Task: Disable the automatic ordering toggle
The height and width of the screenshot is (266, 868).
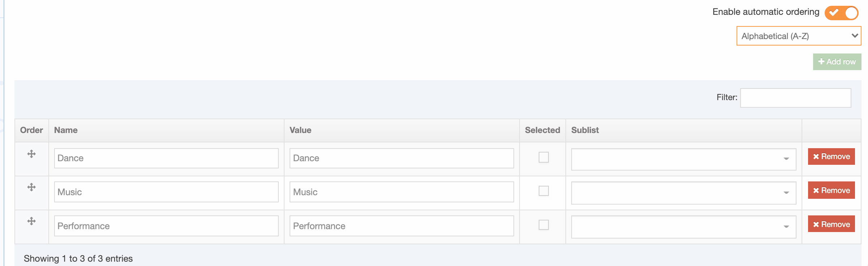Action: tap(841, 13)
